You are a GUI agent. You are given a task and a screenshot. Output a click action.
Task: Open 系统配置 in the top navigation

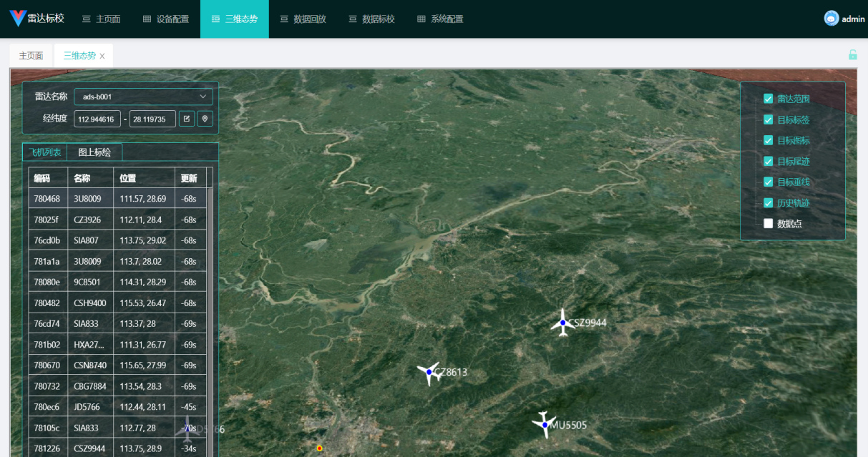tap(440, 19)
